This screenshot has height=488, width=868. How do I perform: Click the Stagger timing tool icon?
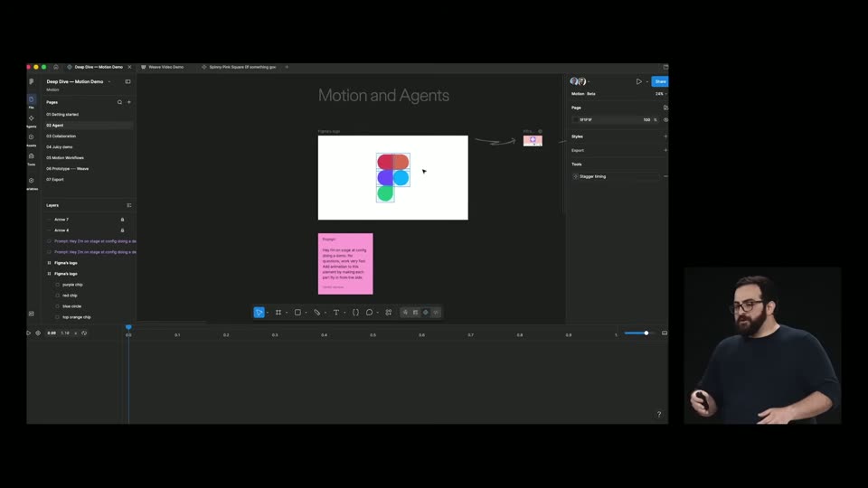(575, 176)
